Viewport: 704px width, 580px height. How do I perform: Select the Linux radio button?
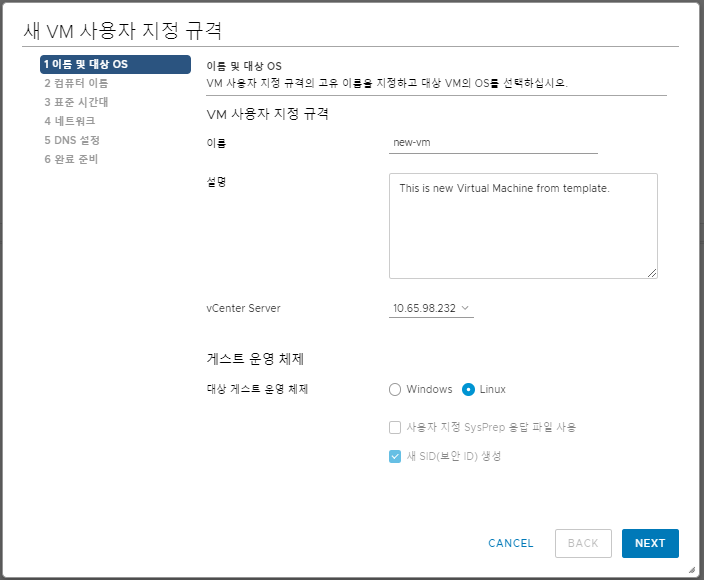(x=468, y=389)
